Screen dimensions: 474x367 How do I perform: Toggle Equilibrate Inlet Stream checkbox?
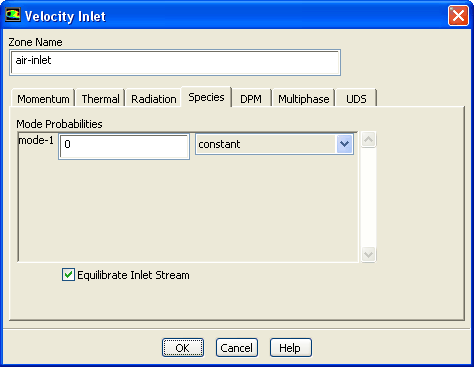(x=68, y=275)
